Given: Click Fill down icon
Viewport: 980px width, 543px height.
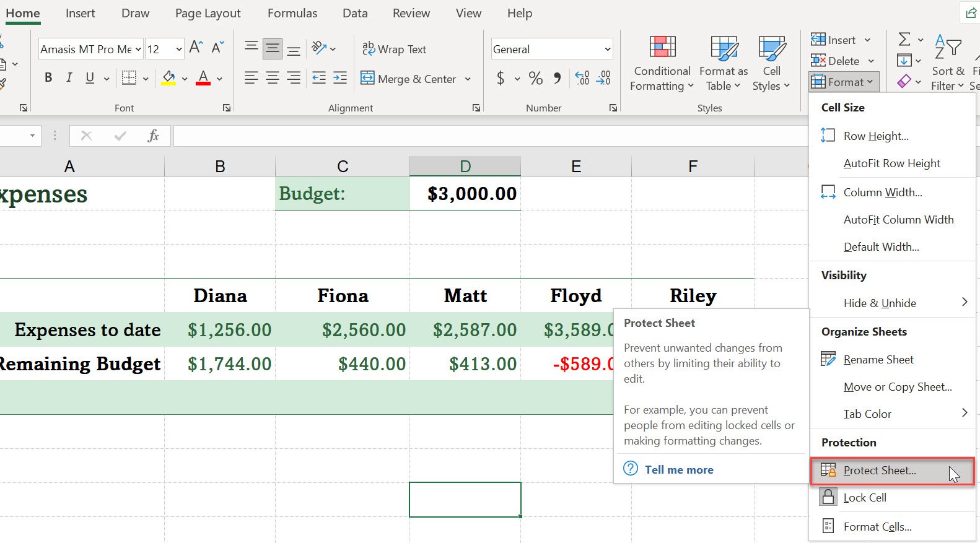Looking at the screenshot, I should point(904,61).
